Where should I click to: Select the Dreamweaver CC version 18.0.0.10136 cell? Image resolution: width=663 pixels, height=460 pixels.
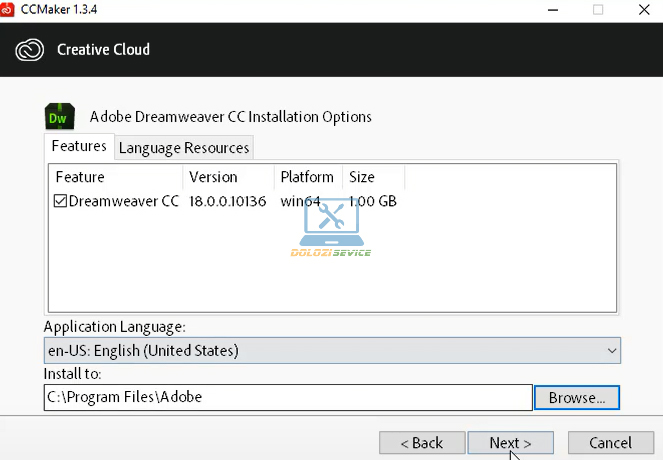(228, 201)
